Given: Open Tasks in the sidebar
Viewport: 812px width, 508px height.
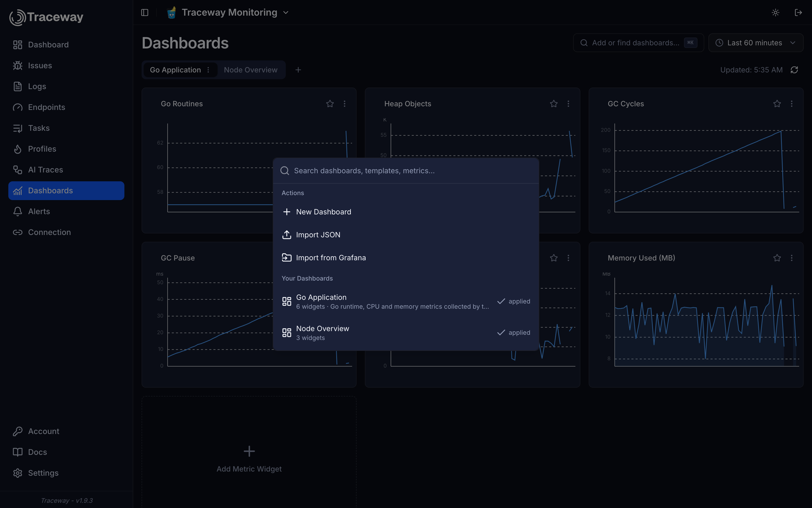Looking at the screenshot, I should 66,128.
